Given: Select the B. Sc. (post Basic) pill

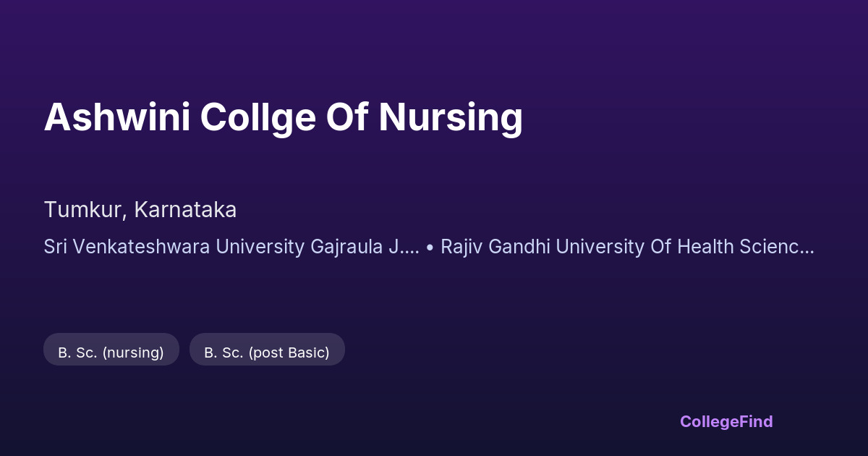Looking at the screenshot, I should pos(267,352).
